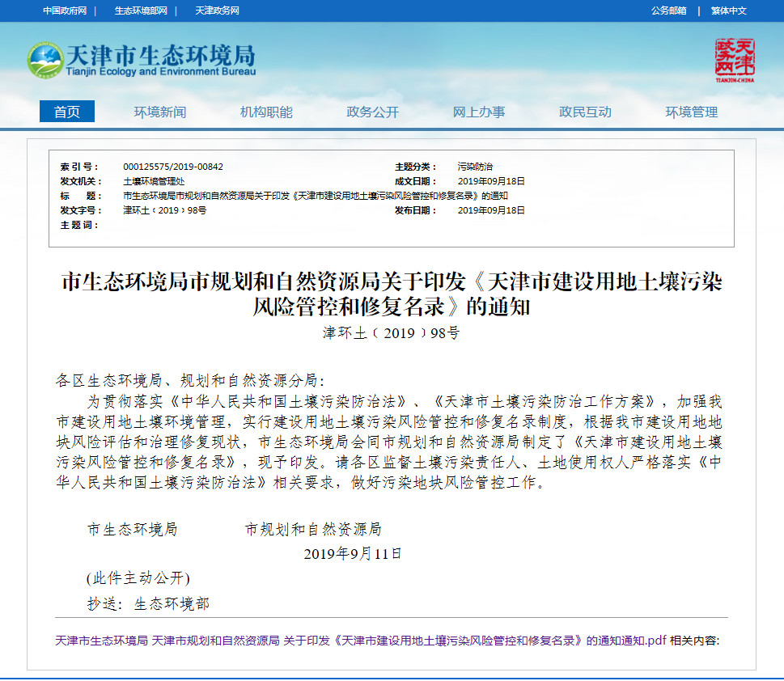Open the 环境新闻 navigation tab
Screen dimensions: 784x681
(x=160, y=112)
